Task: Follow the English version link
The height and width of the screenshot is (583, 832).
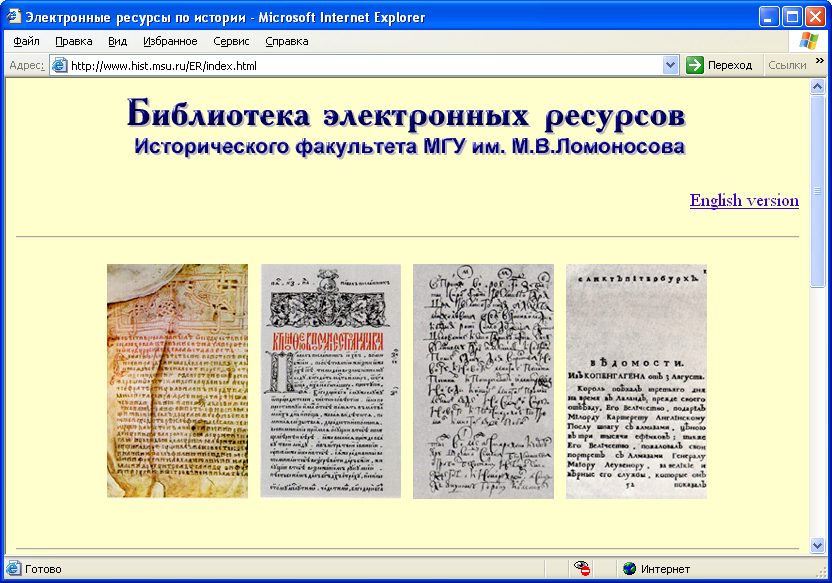Action: click(744, 201)
